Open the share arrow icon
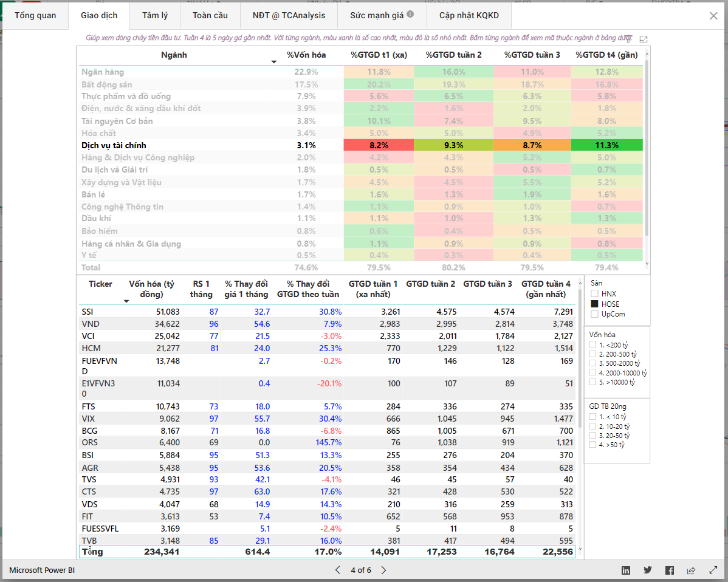 [691, 570]
